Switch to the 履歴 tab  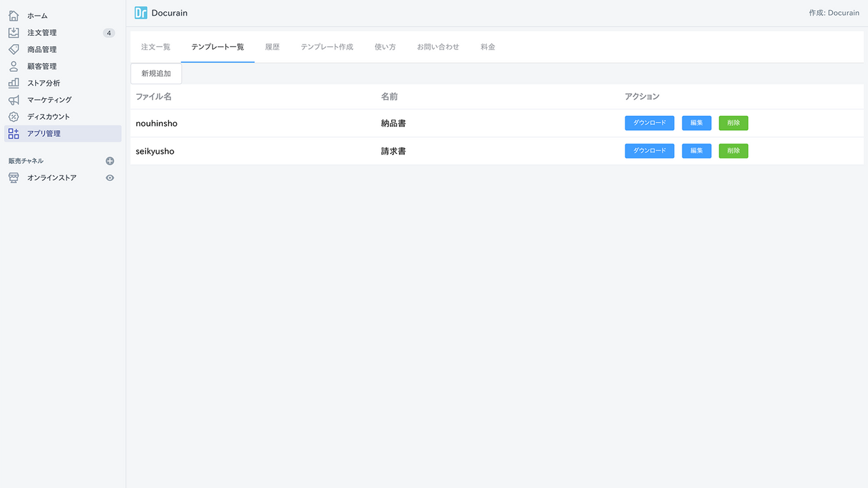272,47
